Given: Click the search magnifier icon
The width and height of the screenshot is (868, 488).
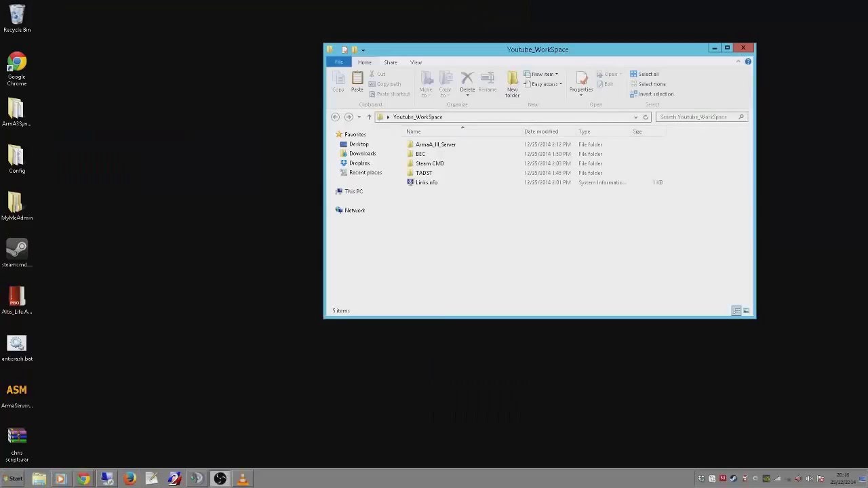Looking at the screenshot, I should pos(741,117).
